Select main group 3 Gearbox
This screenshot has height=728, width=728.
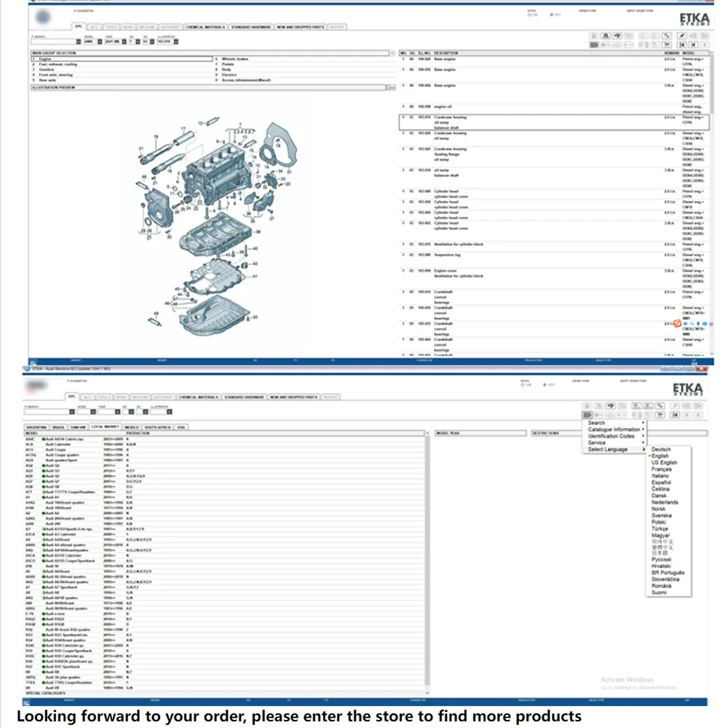click(x=122, y=70)
